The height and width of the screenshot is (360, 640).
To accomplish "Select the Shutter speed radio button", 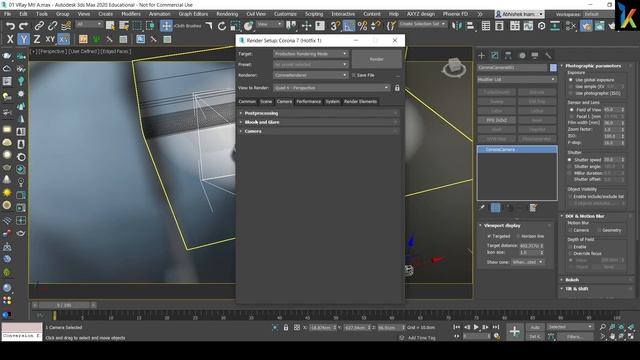I will pos(570,160).
